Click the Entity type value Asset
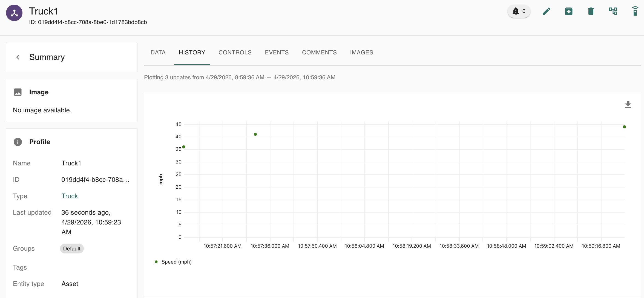 click(70, 284)
